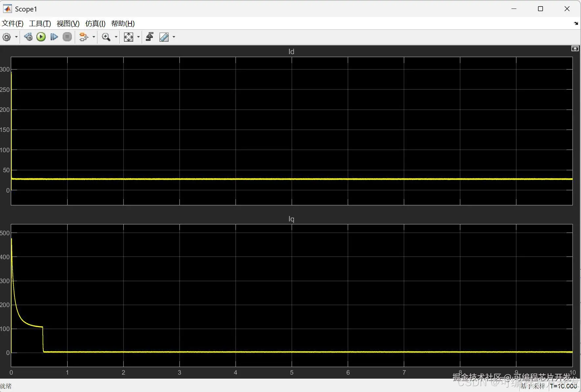The width and height of the screenshot is (581, 392).
Task: Minimize the Scope1 window
Action: (514, 9)
